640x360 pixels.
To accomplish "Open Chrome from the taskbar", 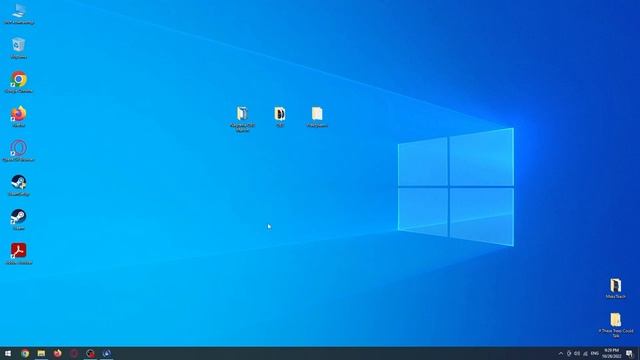I will [25, 353].
